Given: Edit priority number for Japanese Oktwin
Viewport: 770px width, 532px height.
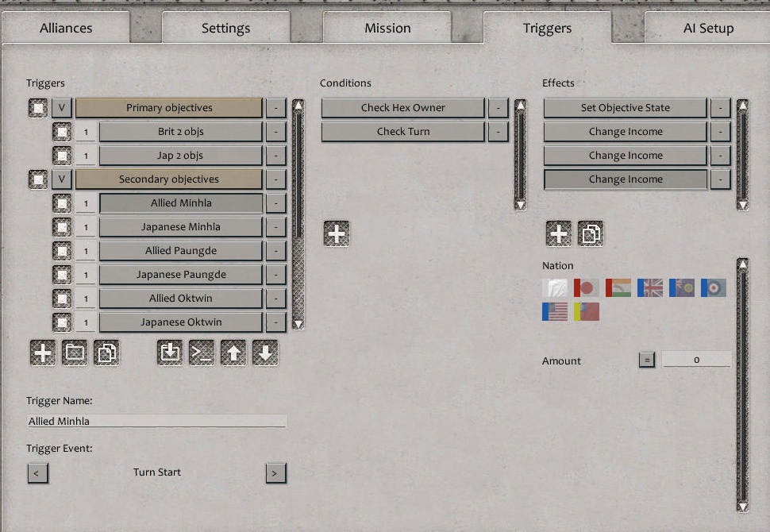Looking at the screenshot, I should pos(86,322).
